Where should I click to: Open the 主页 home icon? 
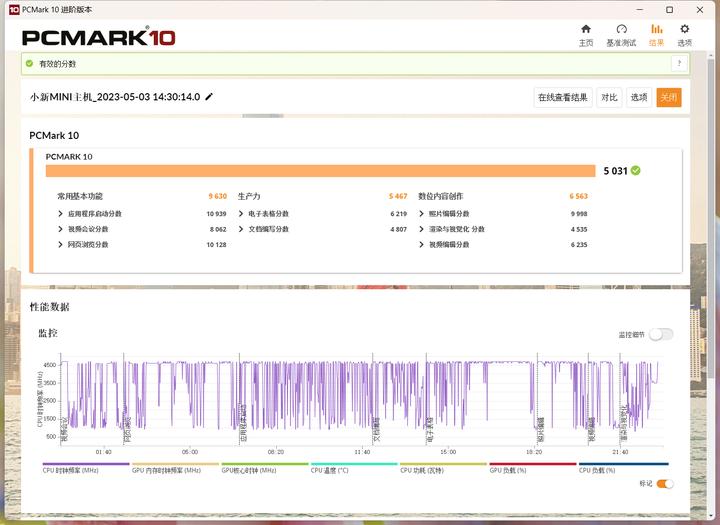tap(586, 35)
